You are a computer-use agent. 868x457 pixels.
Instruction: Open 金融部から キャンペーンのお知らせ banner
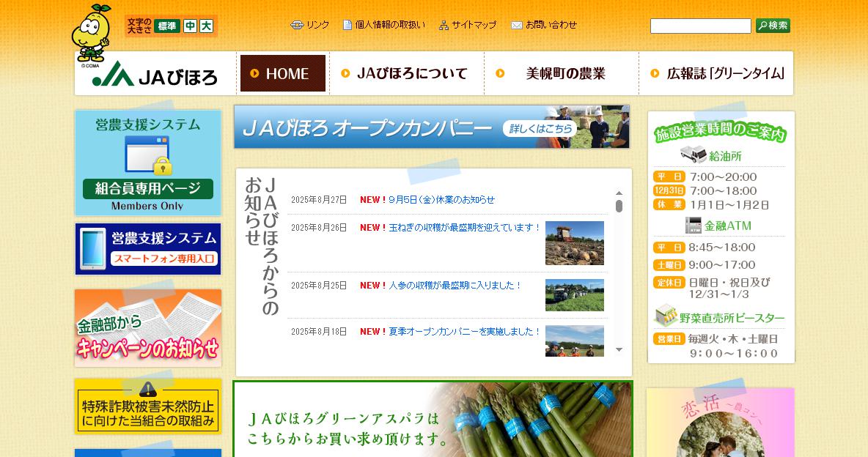pos(148,327)
